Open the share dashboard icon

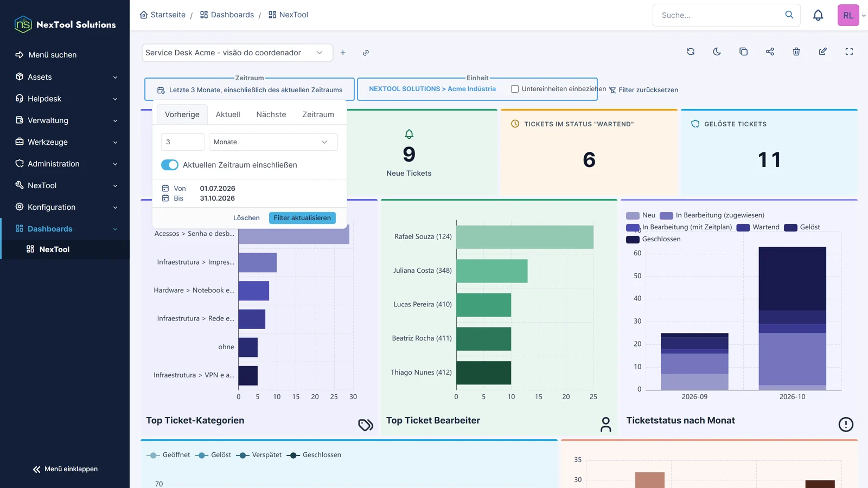770,52
